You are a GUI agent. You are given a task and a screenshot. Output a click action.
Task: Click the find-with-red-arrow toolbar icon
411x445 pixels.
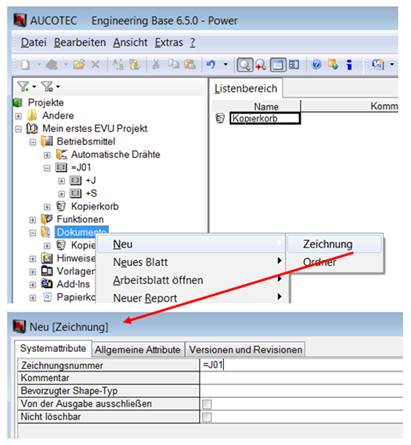[x=261, y=65]
